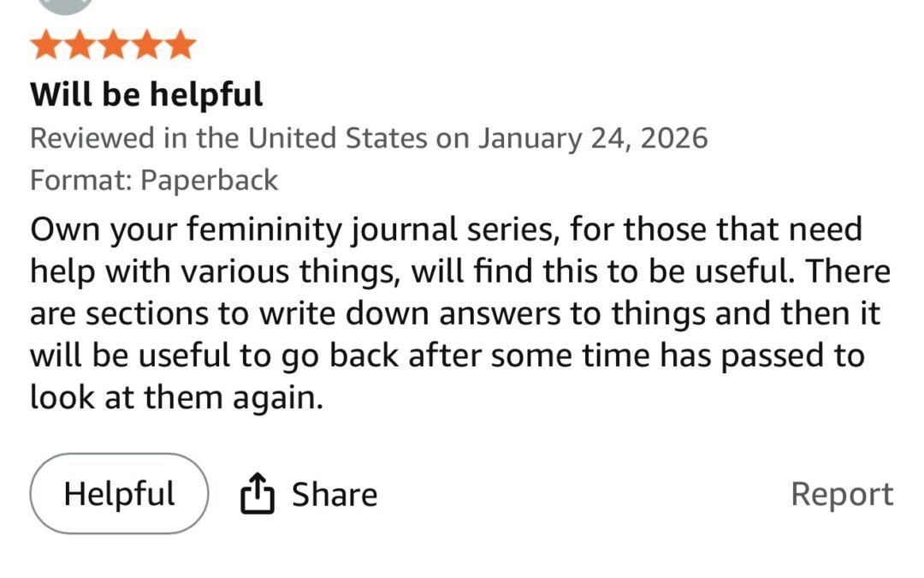The width and height of the screenshot is (924, 578).
Task: Open the "Will be helpful" review title
Action: [146, 94]
